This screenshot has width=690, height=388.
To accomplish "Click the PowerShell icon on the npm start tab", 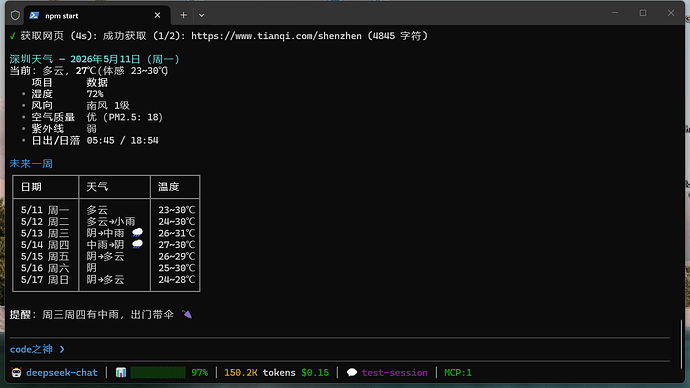I will (34, 15).
